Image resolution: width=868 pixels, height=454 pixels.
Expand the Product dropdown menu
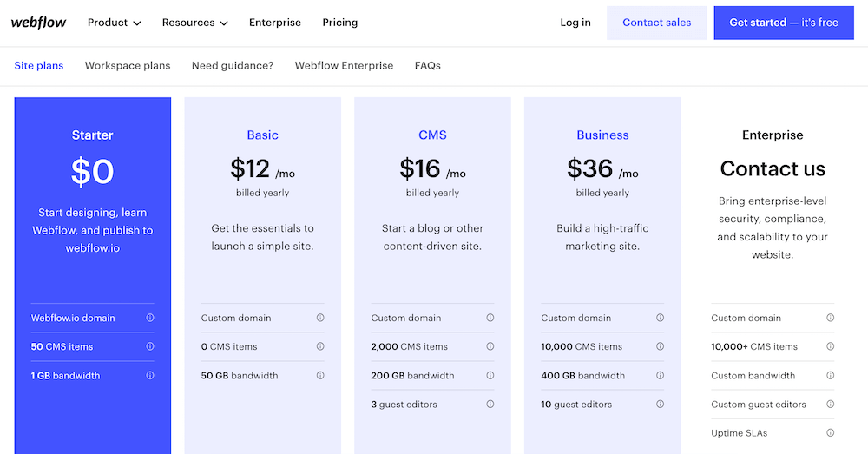114,23
